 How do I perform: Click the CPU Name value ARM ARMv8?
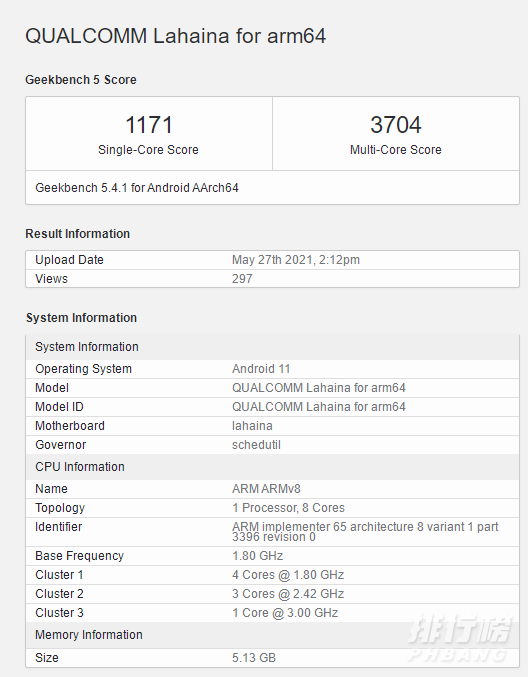(x=266, y=489)
